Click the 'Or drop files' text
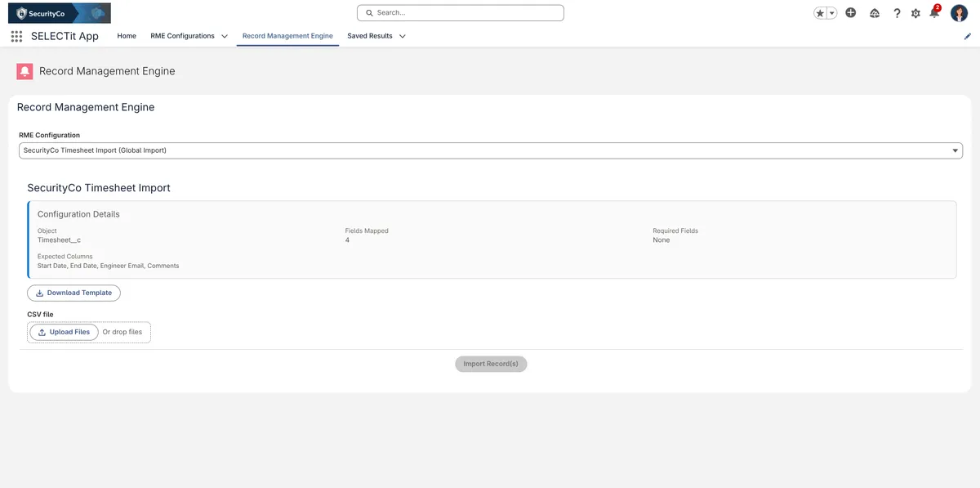Viewport: 980px width, 488px height. click(x=122, y=332)
